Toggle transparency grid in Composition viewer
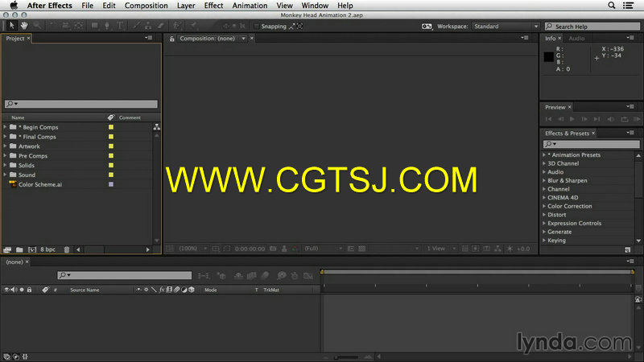The image size is (644, 362). [x=361, y=249]
